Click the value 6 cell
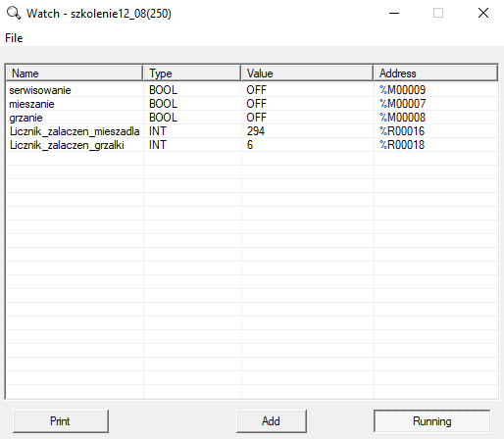This screenshot has height=439, width=504. tap(307, 145)
